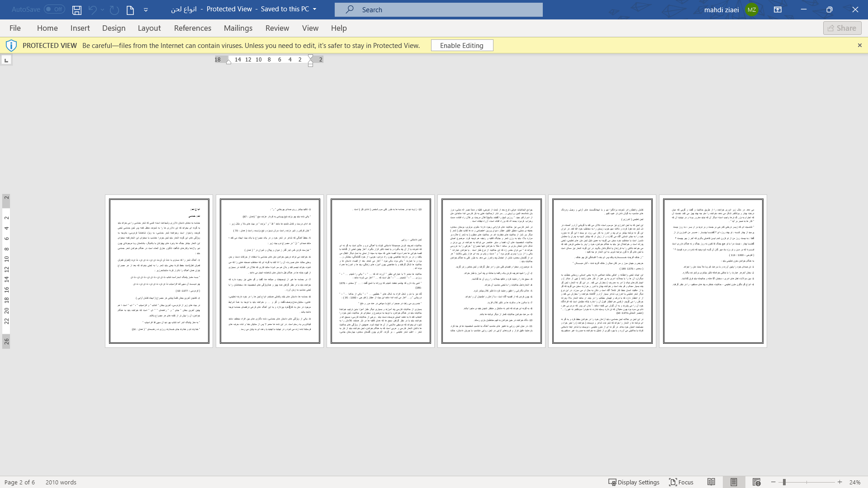Open Ribbon Display Options icon
Viewport: 868px width, 488px height.
tap(778, 9)
